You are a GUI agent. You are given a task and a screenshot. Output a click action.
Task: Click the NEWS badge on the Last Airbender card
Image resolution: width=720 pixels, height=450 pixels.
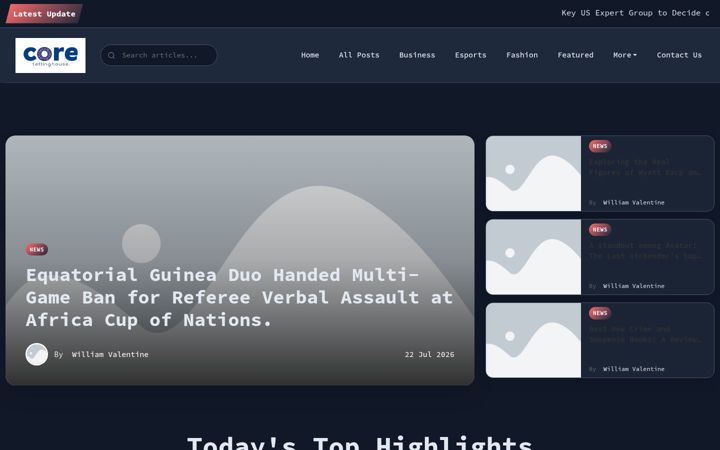(x=600, y=229)
